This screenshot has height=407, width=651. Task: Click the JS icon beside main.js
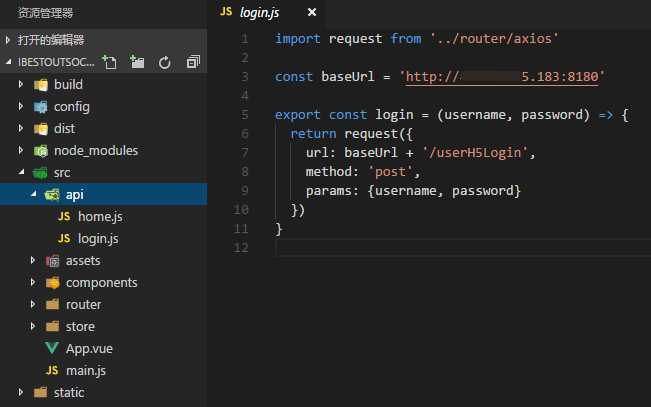(52, 370)
